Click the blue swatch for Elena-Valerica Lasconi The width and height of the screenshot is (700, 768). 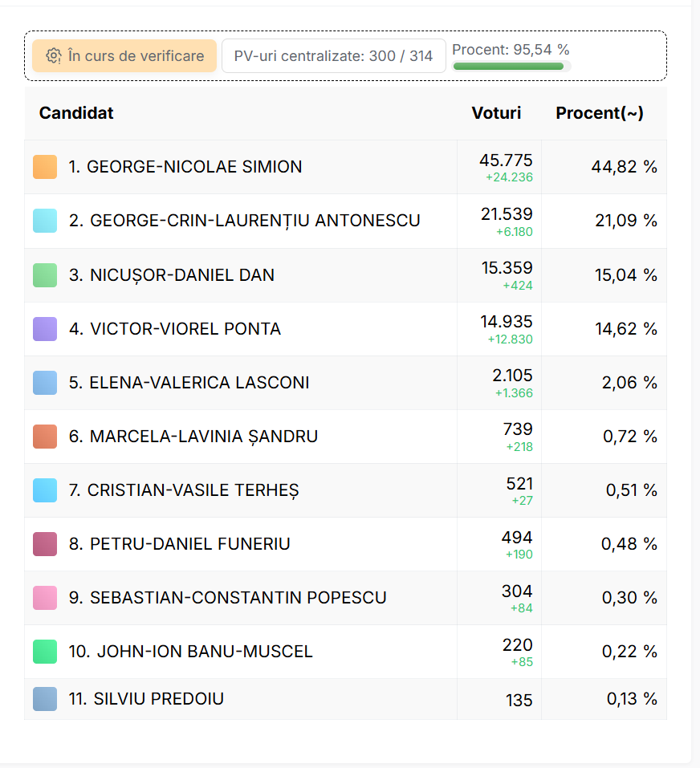click(45, 383)
